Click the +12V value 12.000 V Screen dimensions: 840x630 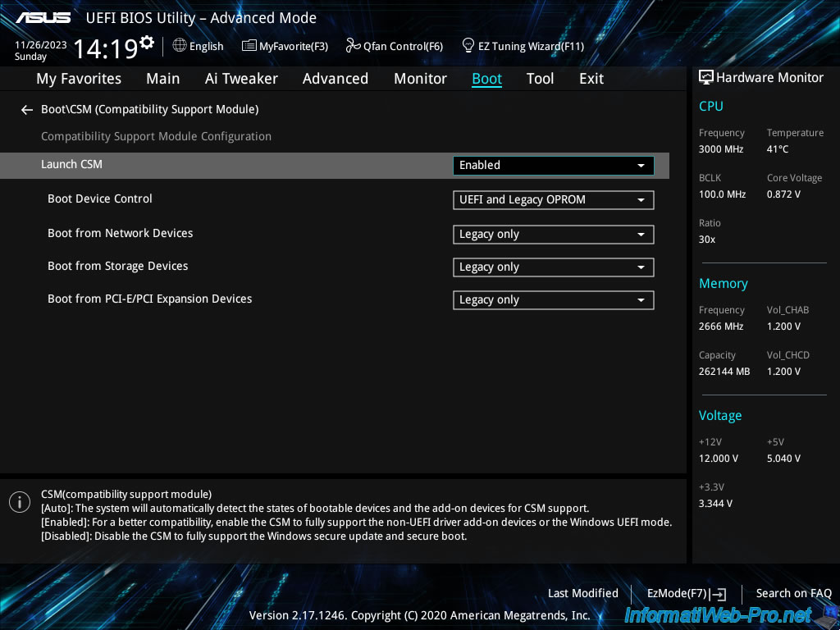[x=719, y=459]
